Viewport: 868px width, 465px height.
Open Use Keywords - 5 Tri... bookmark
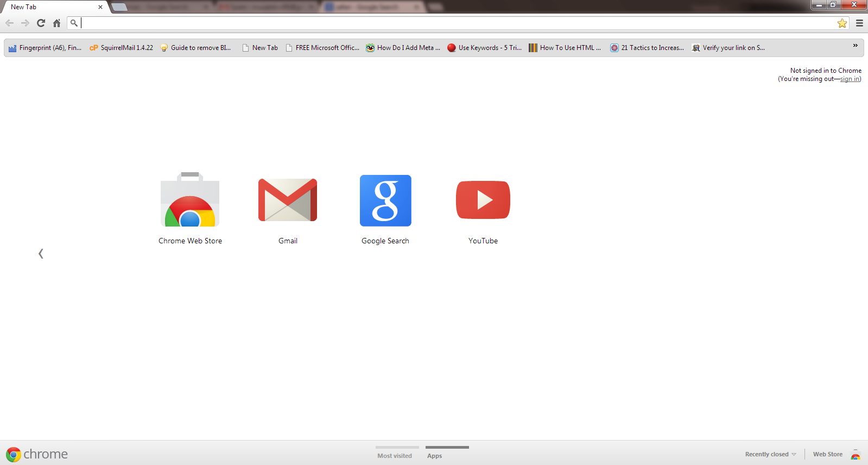484,48
